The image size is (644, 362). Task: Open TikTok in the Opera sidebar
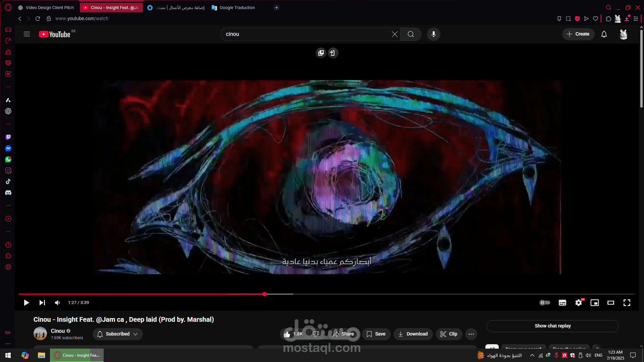[x=8, y=181]
